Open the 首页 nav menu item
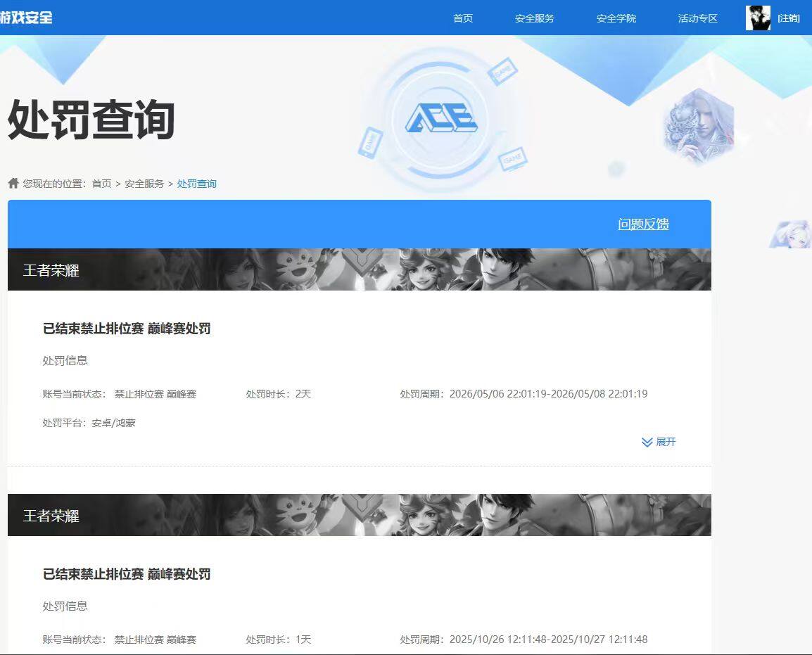The height and width of the screenshot is (655, 812). click(x=462, y=18)
